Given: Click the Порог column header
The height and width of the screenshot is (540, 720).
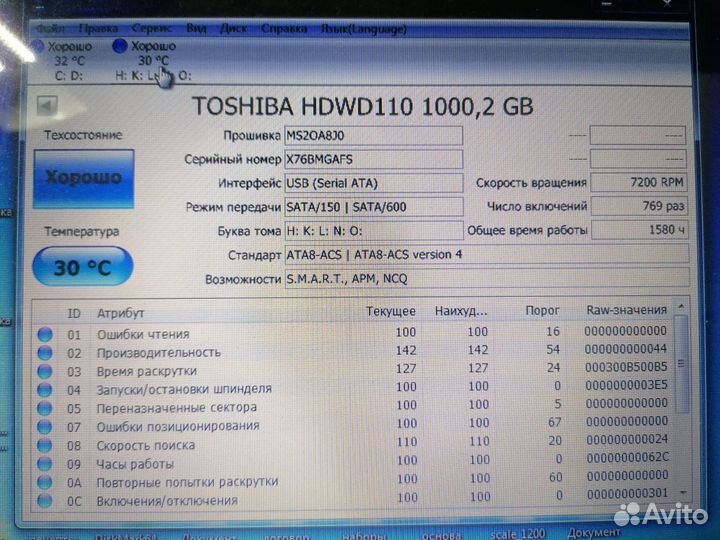Looking at the screenshot, I should coord(542,311).
